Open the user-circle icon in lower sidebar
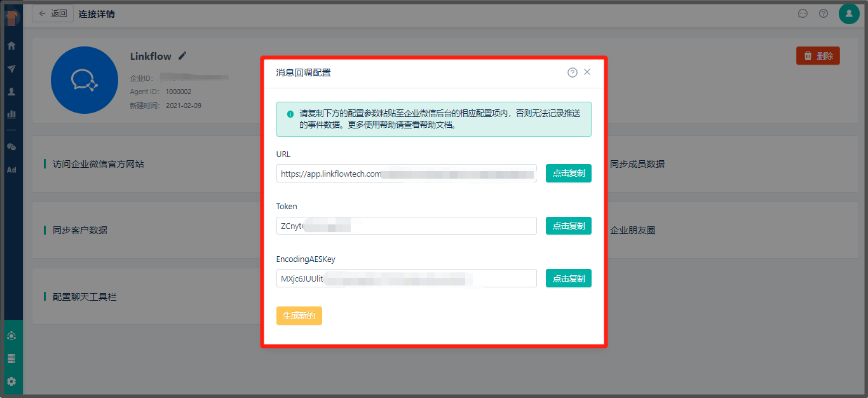Viewport: 868px width, 398px height. click(x=11, y=336)
